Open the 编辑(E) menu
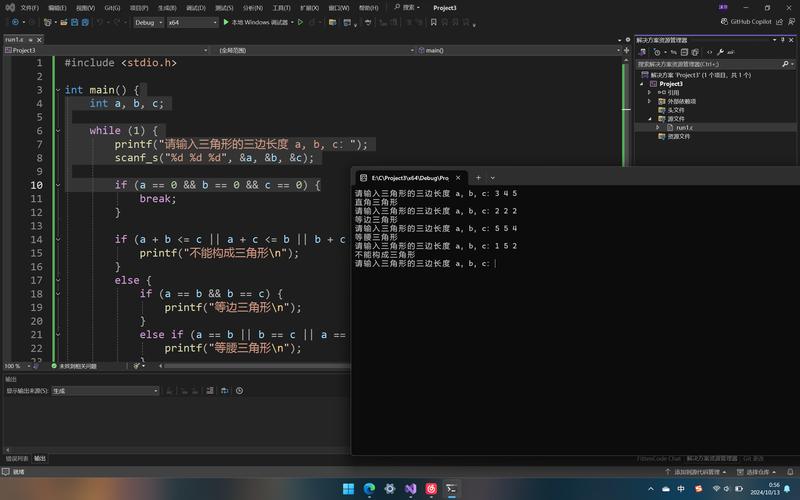 tap(57, 8)
